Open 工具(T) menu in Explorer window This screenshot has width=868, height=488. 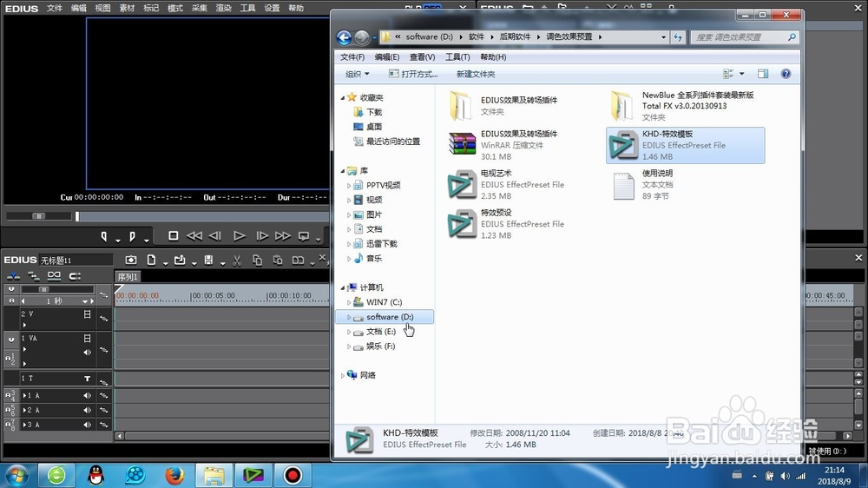point(457,57)
